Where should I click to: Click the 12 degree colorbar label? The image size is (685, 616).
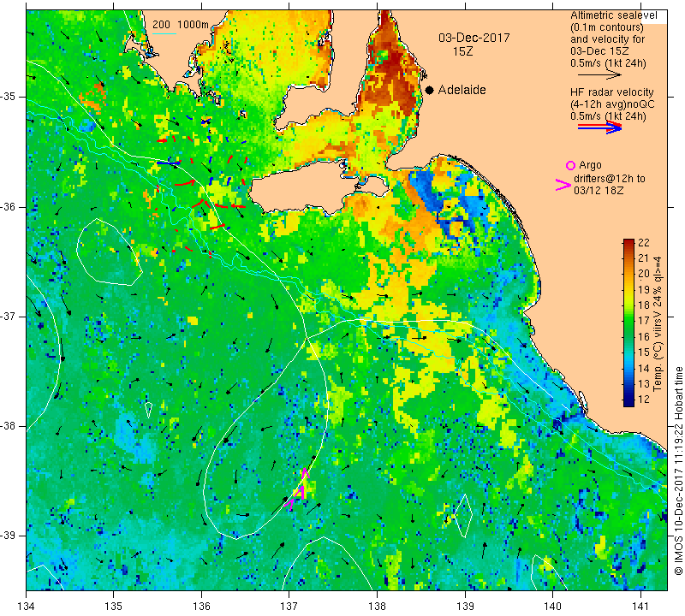(644, 400)
